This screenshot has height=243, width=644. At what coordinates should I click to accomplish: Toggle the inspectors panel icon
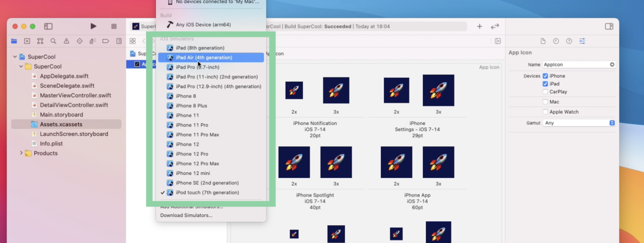[609, 26]
